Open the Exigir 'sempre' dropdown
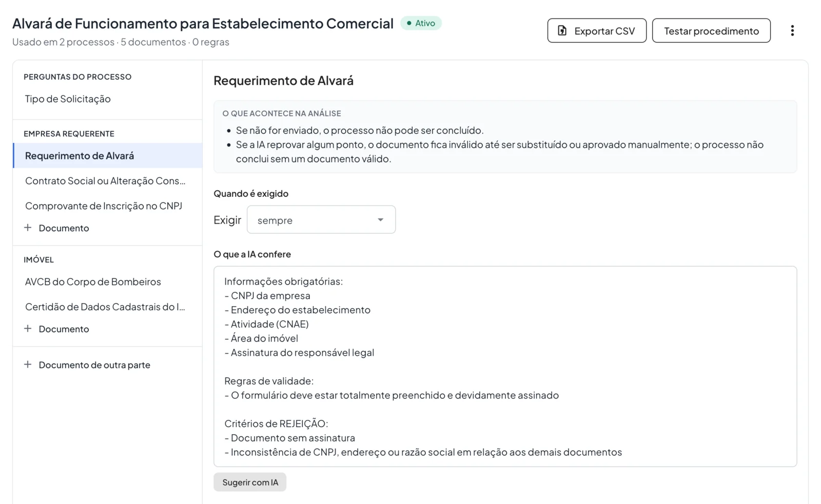 click(321, 220)
